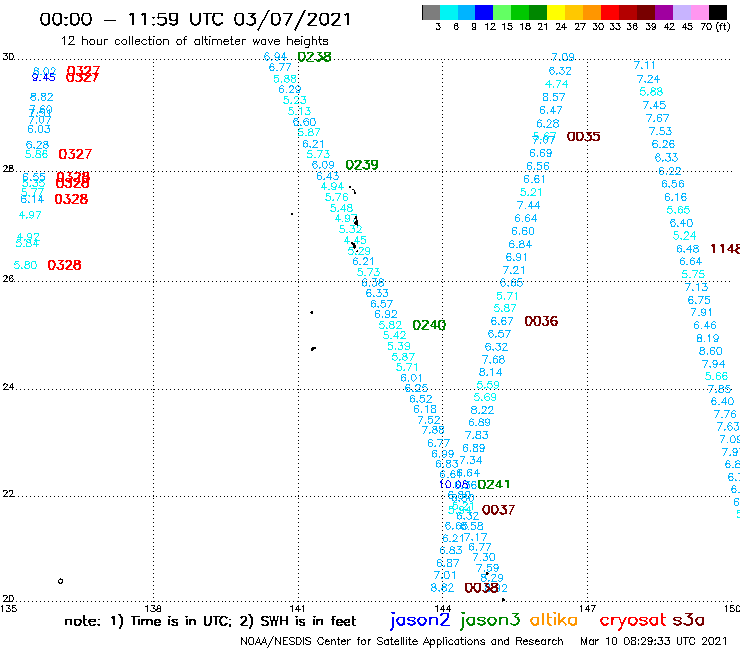The image size is (740, 650).
Task: Click the 7.21 wave height value
Action: pyautogui.click(x=514, y=270)
